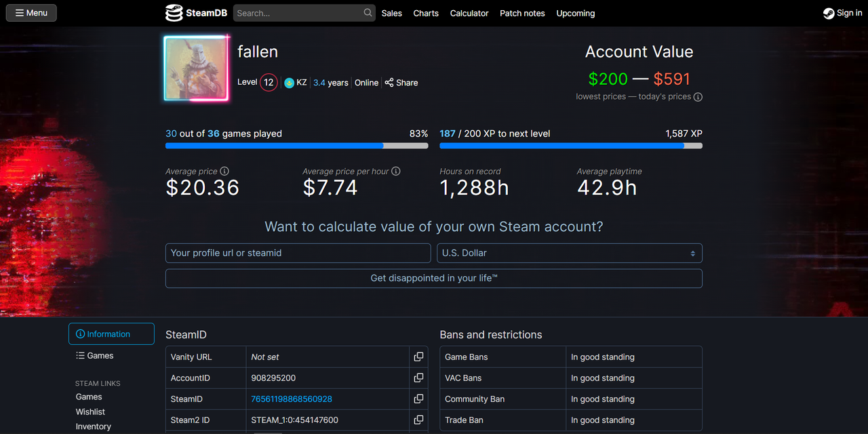Open Patch notes
868x434 pixels.
[523, 13]
